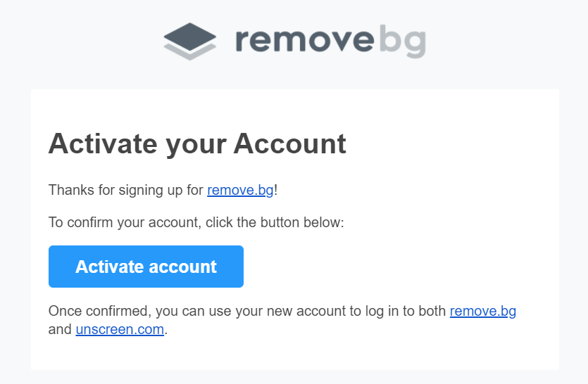Click the remove.bg stacked-layers logo icon
Screen dimensions: 588x384
[189, 41]
